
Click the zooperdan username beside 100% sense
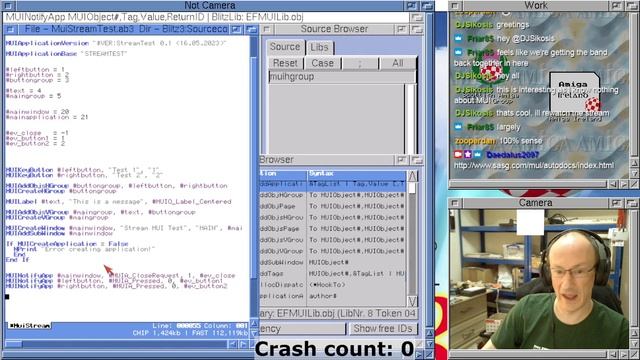click(475, 141)
